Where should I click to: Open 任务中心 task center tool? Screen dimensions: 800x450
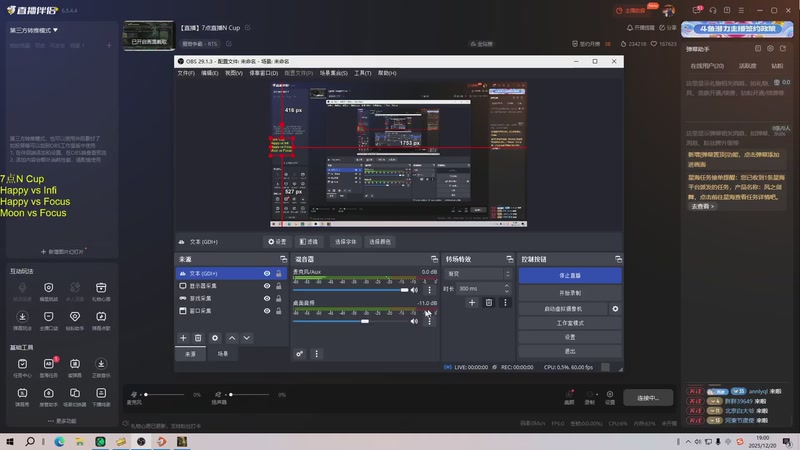pyautogui.click(x=22, y=368)
